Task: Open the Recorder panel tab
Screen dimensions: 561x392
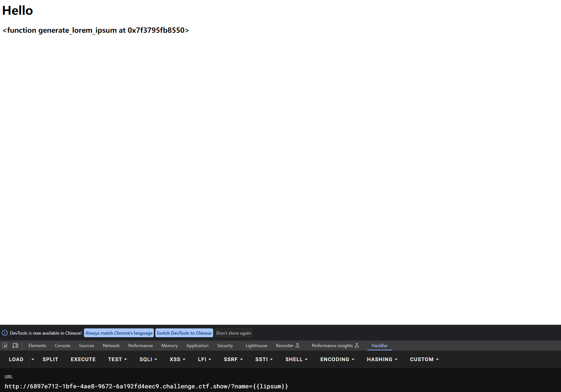Action: [287, 346]
